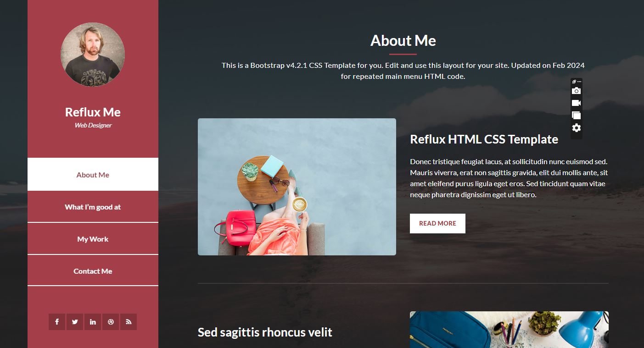Go to What I'm good at section
This screenshot has height=348, width=644.
tap(93, 207)
